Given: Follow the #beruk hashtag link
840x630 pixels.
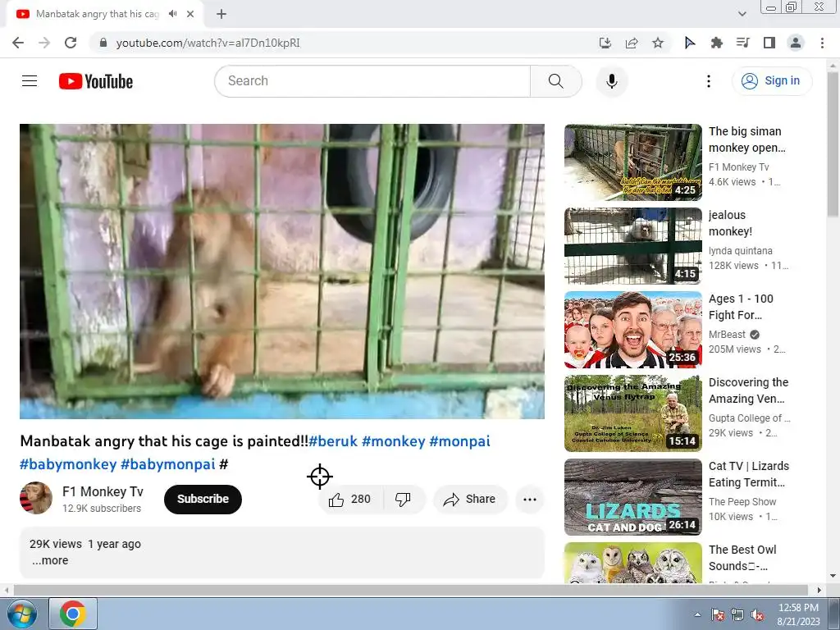Looking at the screenshot, I should click(x=333, y=441).
